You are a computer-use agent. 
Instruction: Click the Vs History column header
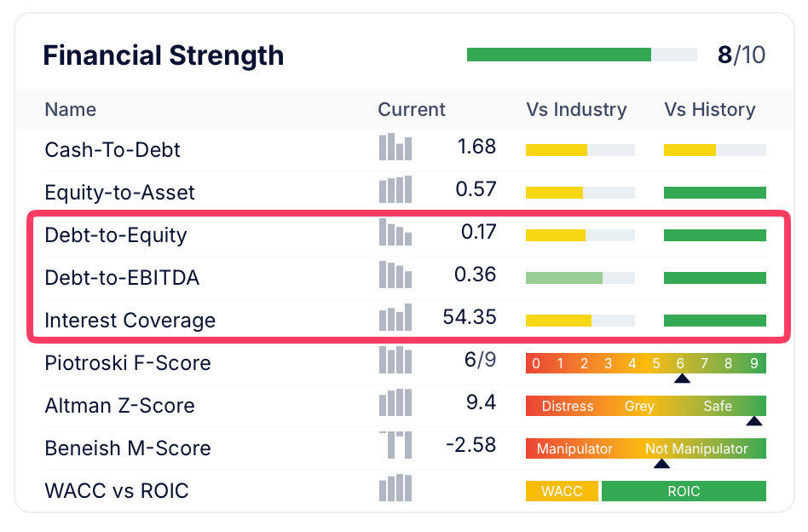pos(710,110)
